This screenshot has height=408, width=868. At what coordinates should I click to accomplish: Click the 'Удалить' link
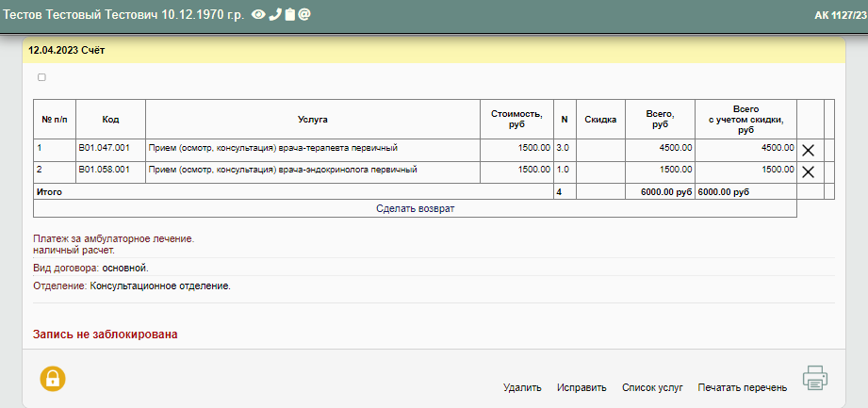click(522, 387)
